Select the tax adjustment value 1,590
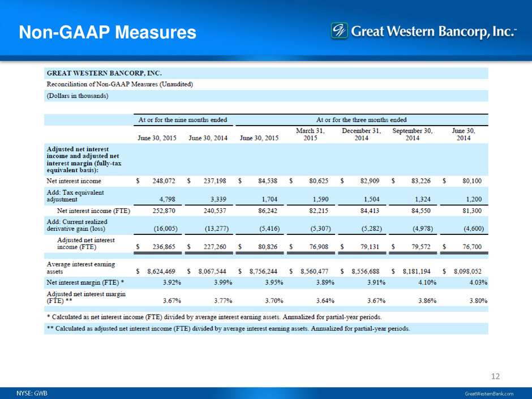This screenshot has width=532, height=399. 320,199
